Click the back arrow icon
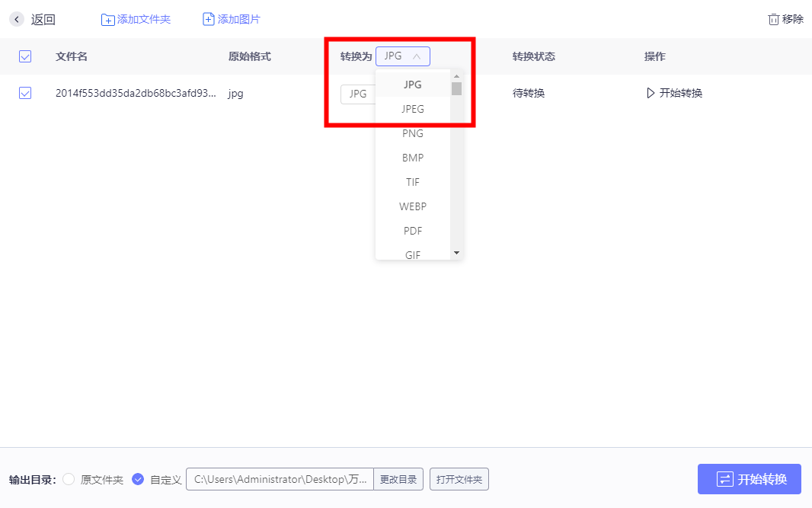The height and width of the screenshot is (508, 812). [x=17, y=20]
